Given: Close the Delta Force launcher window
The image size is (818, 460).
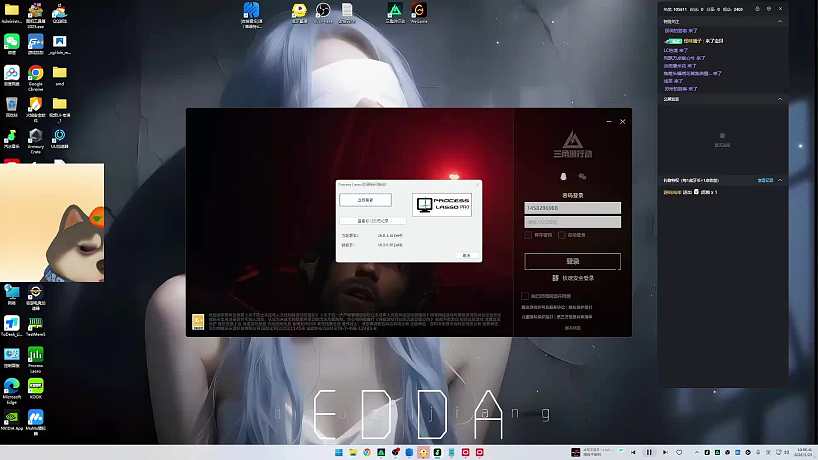Looking at the screenshot, I should tap(622, 122).
